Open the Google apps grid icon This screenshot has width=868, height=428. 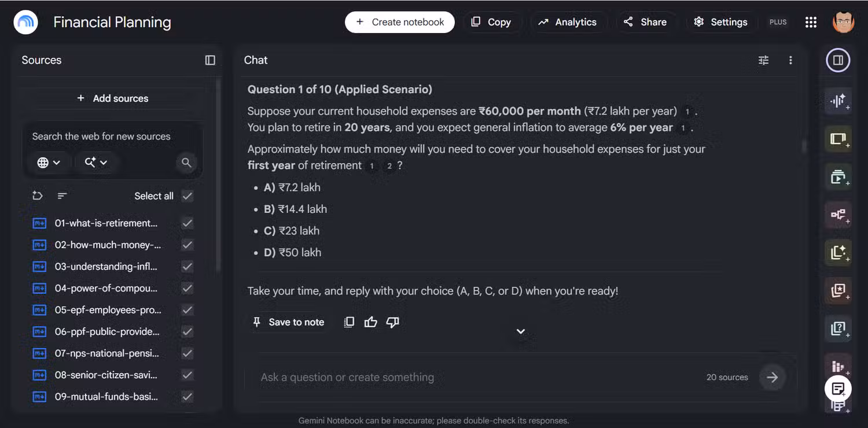[x=811, y=22]
